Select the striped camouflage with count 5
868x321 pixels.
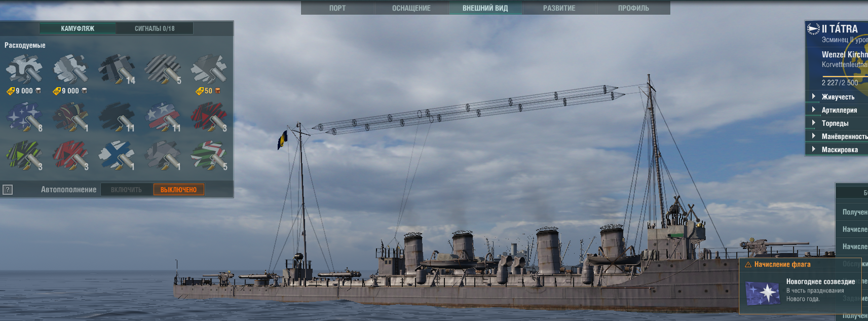coord(163,69)
